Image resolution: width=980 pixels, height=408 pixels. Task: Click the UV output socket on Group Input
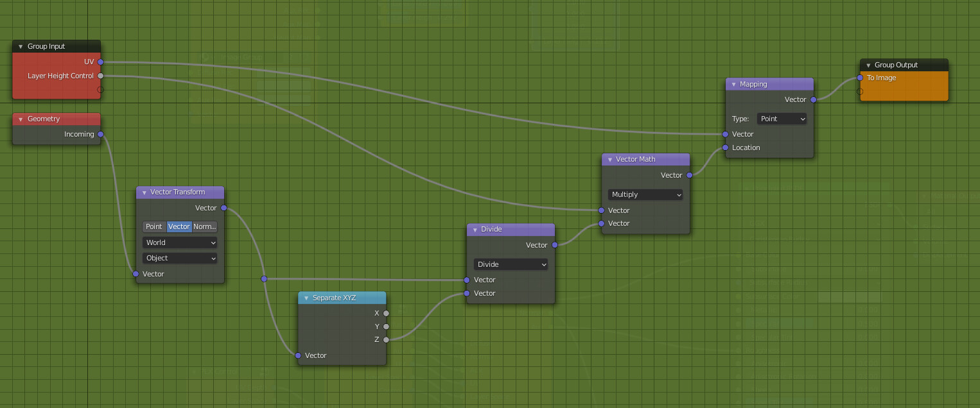point(100,62)
